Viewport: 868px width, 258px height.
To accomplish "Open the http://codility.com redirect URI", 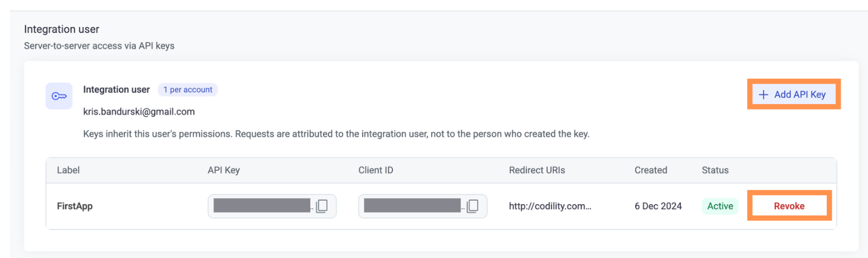I will coord(550,207).
